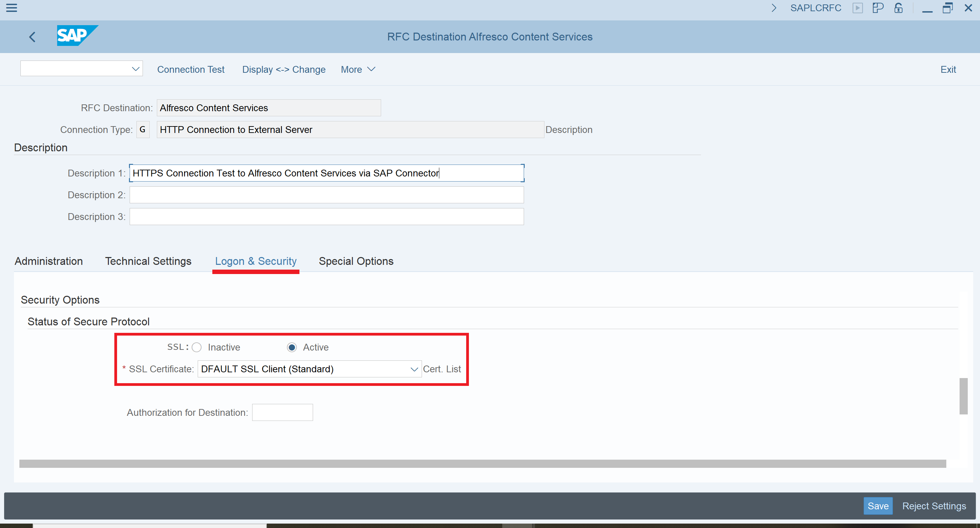This screenshot has width=980, height=528.
Task: Expand the More menu
Action: tap(358, 70)
